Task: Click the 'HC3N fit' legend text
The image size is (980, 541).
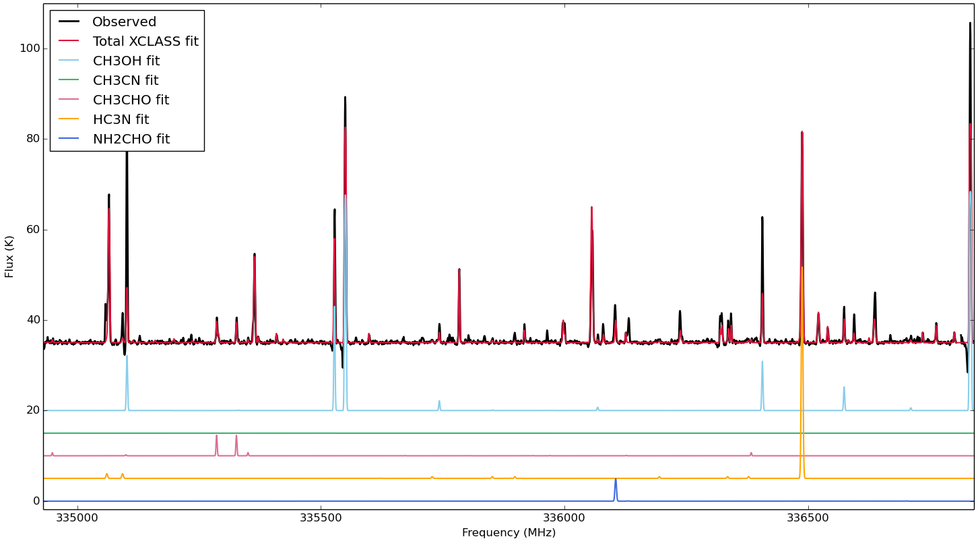Action: [121, 120]
